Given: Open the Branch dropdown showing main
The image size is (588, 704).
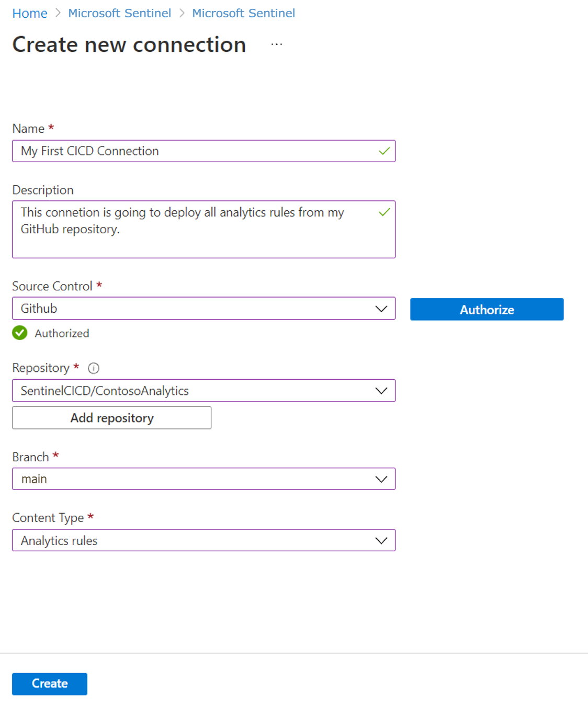Looking at the screenshot, I should click(x=204, y=479).
